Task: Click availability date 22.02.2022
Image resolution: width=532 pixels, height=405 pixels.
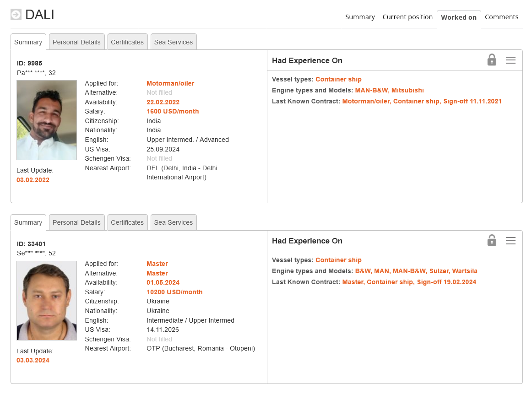Action: click(x=163, y=102)
